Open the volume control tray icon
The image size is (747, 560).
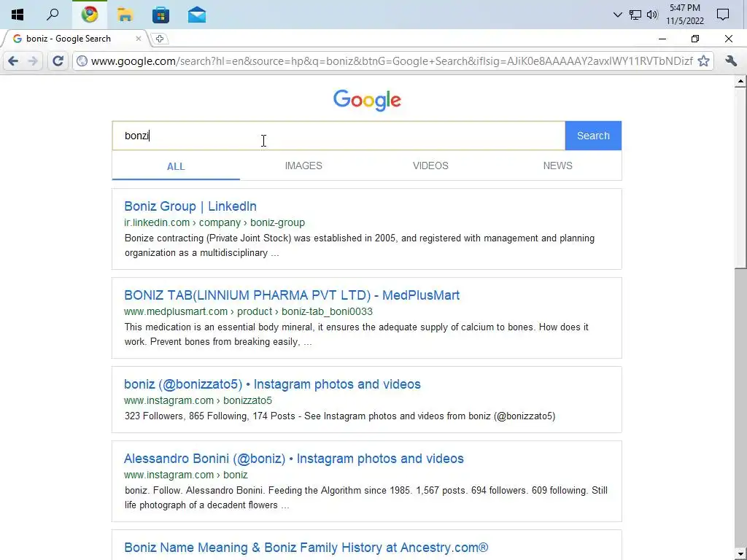click(x=652, y=15)
